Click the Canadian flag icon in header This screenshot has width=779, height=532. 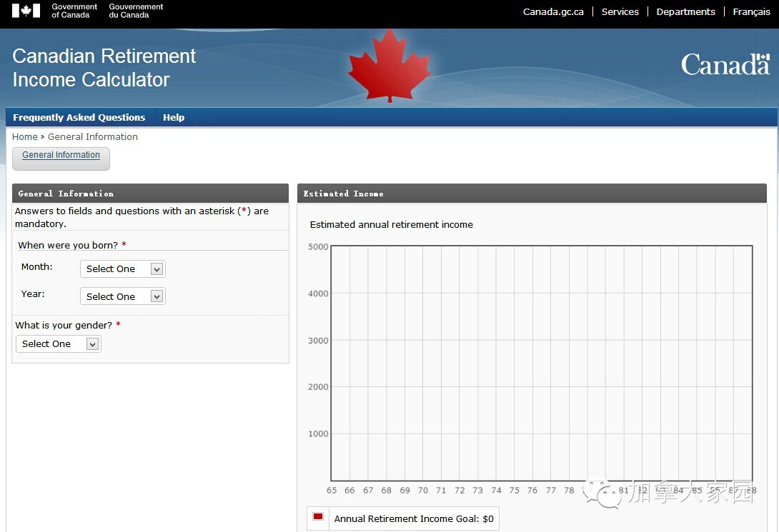pos(26,11)
